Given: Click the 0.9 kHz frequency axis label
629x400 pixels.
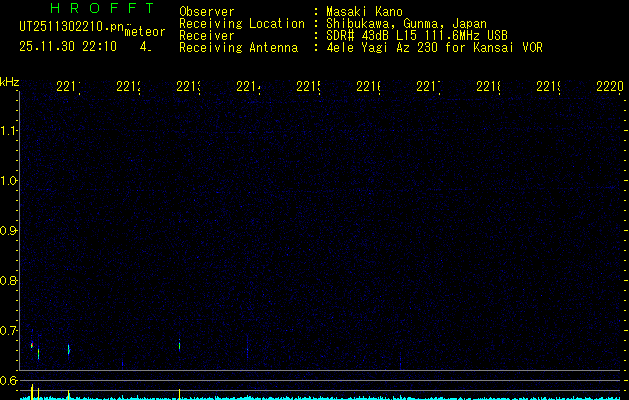Looking at the screenshot, I should click(8, 231).
